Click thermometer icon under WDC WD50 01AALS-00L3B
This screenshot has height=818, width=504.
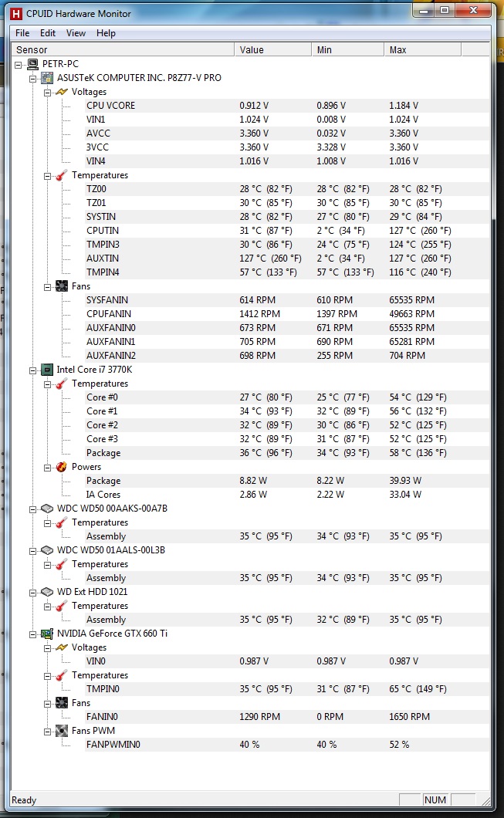[62, 564]
